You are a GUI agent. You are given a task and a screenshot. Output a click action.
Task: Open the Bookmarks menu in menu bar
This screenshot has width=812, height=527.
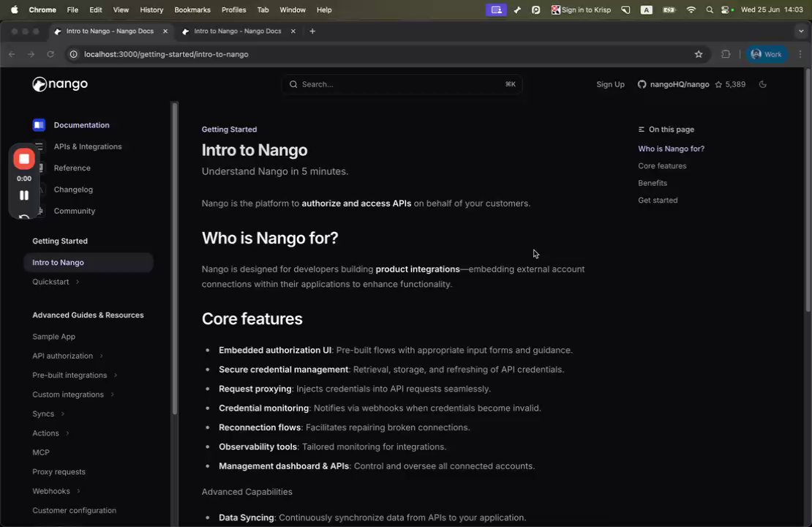tap(192, 10)
